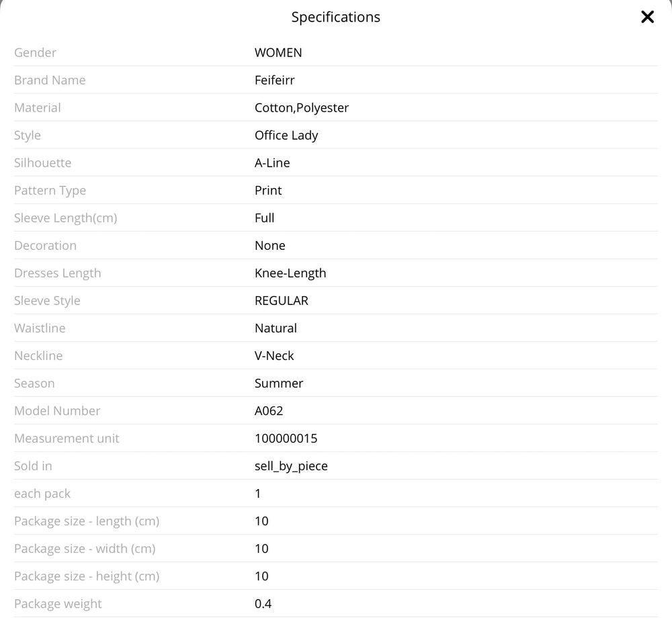This screenshot has height=622, width=672.
Task: Select the Knee-Length dresses length value
Action: tap(290, 273)
